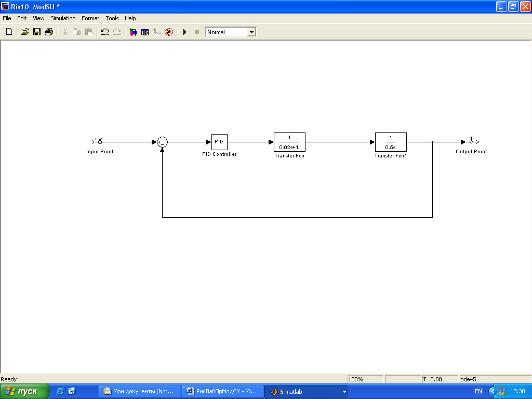Go to parent system icon
532x399 pixels.
pyautogui.click(x=156, y=32)
